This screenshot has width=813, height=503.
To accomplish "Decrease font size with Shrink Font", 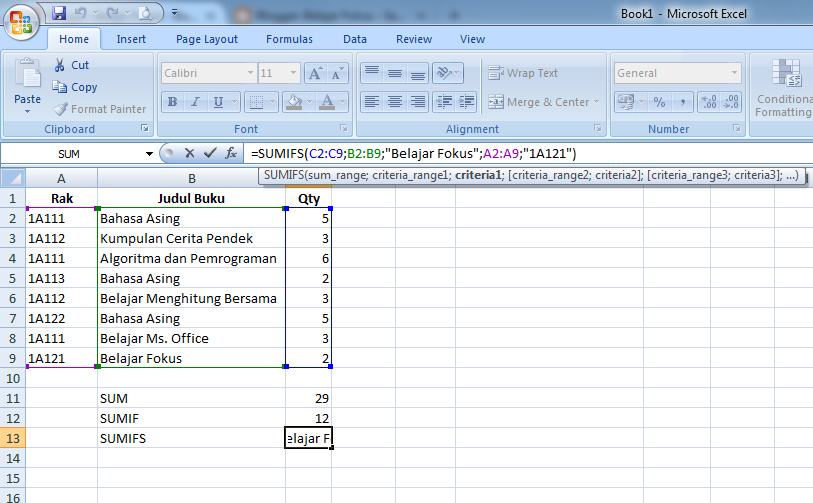I will (337, 73).
